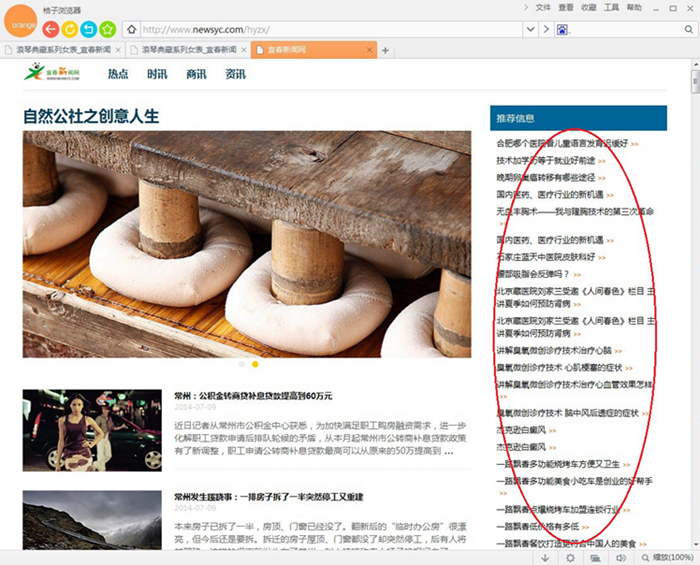Image resolution: width=700 pixels, height=565 pixels.
Task: Open settings gear in status bar
Action: pos(570,557)
